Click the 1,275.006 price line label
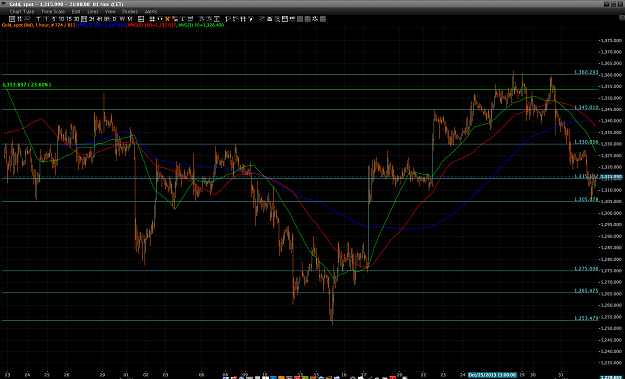Screen dimensions: 625x379 point(586,269)
